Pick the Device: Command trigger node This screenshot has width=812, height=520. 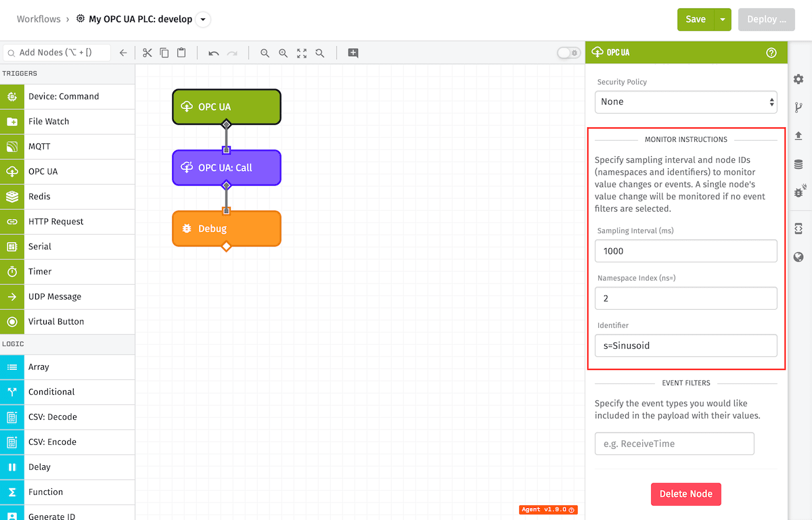point(68,97)
